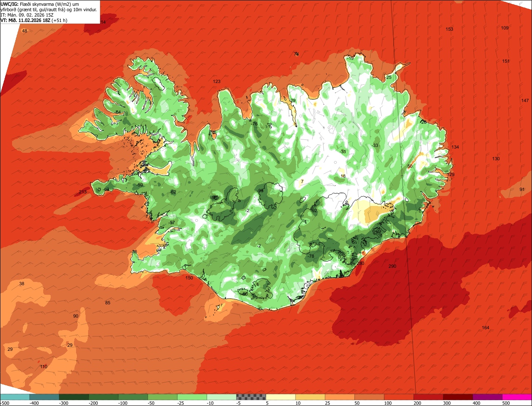Click the map value "-57" in southwest Iceland
The image size is (532, 406).
(171, 223)
